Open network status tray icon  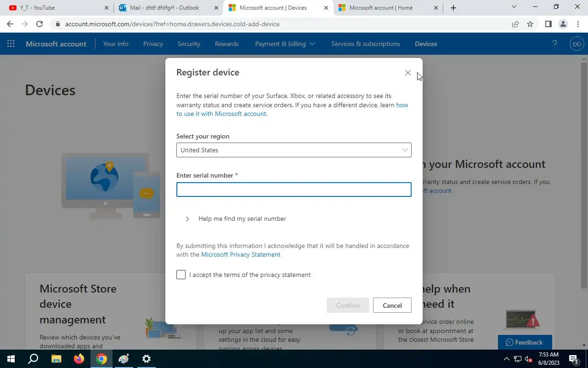click(518, 359)
